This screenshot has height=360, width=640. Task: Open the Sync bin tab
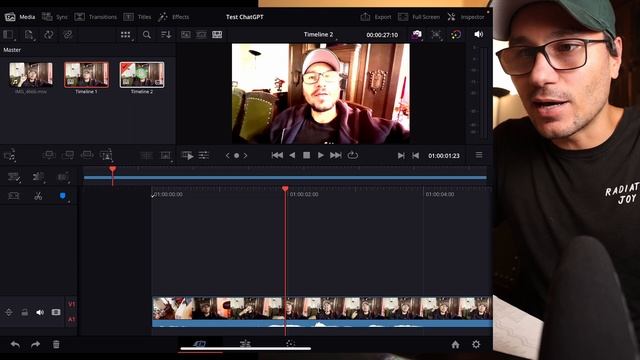55,17
